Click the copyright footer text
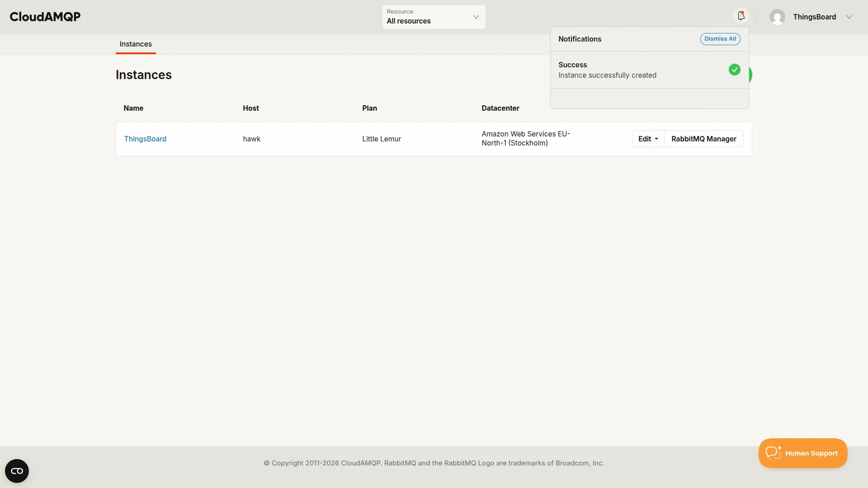 [434, 463]
